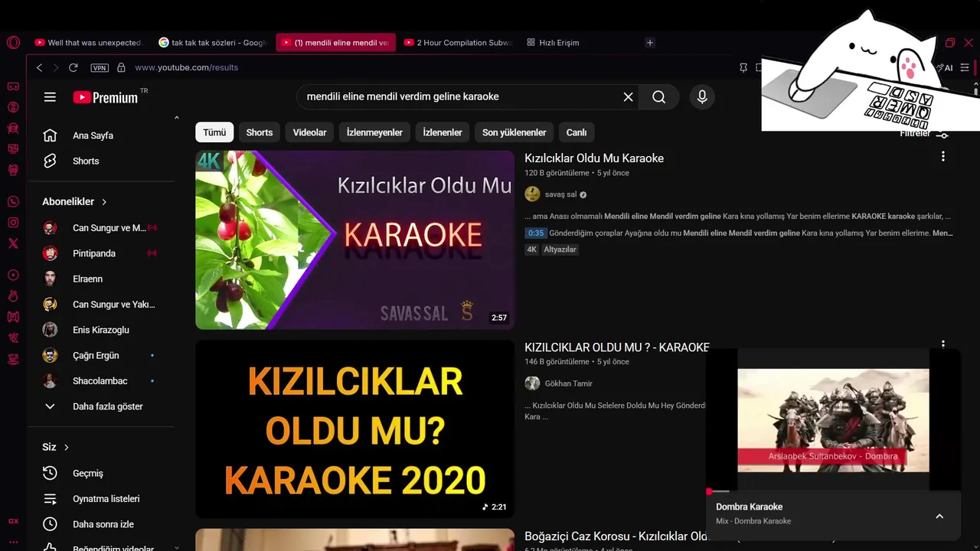Open Geçmiş history
Image resolution: width=980 pixels, height=551 pixels.
tap(100, 473)
